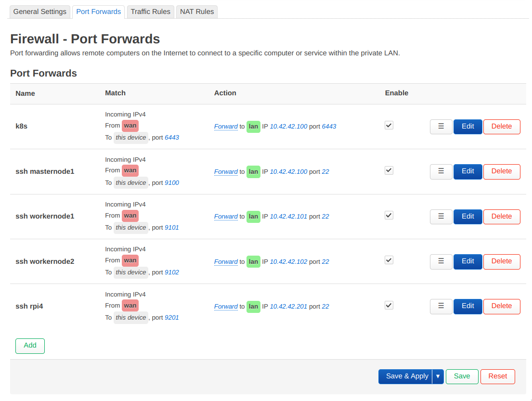Uncheck the ssh workernode1 enable checkbox
Screen dimensions: 532x401
(x=389, y=215)
